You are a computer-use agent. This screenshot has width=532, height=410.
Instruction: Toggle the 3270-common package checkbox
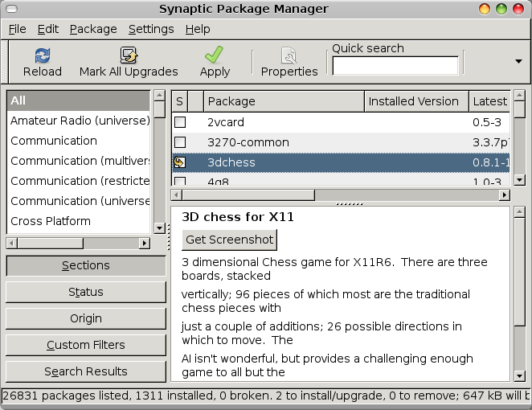[180, 142]
